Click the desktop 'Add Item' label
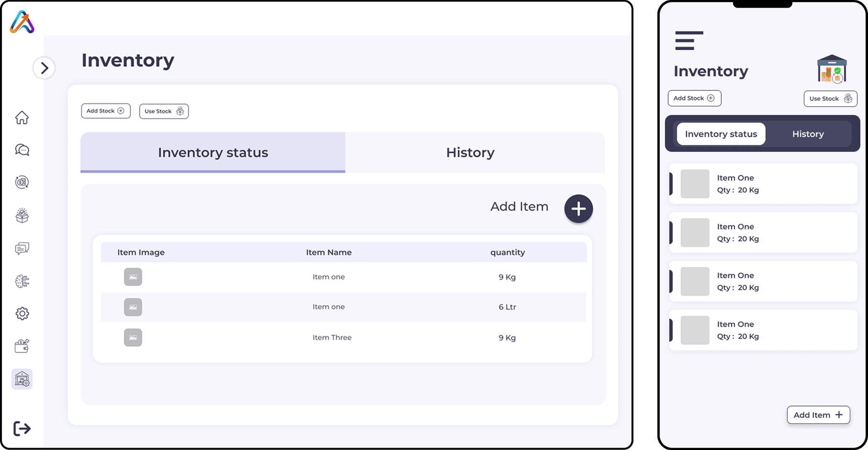This screenshot has height=450, width=868. [519, 206]
